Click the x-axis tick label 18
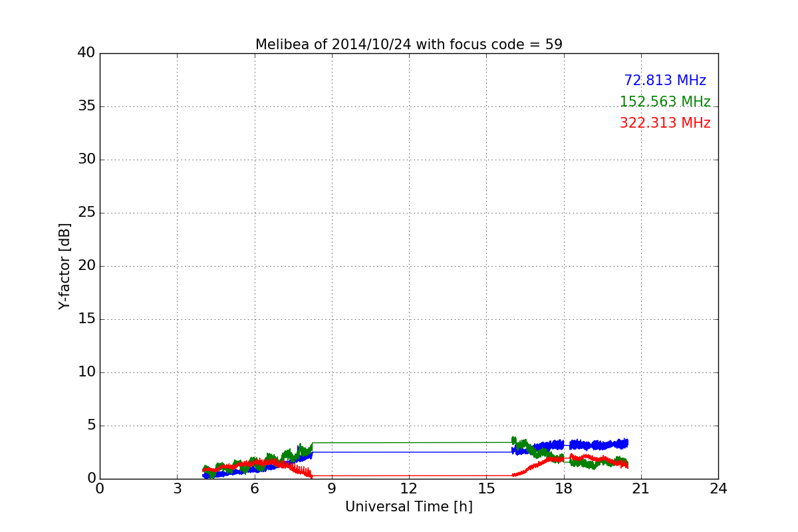Viewport: 798px width, 532px height. click(564, 489)
